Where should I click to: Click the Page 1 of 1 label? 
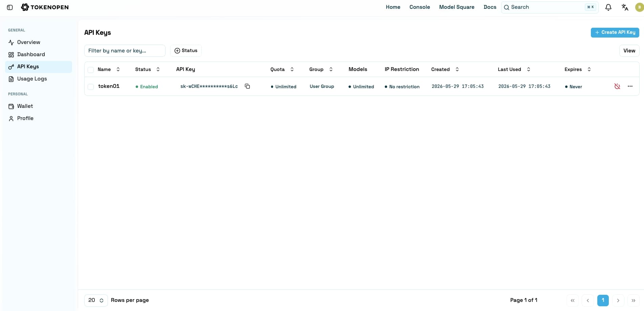[524, 300]
